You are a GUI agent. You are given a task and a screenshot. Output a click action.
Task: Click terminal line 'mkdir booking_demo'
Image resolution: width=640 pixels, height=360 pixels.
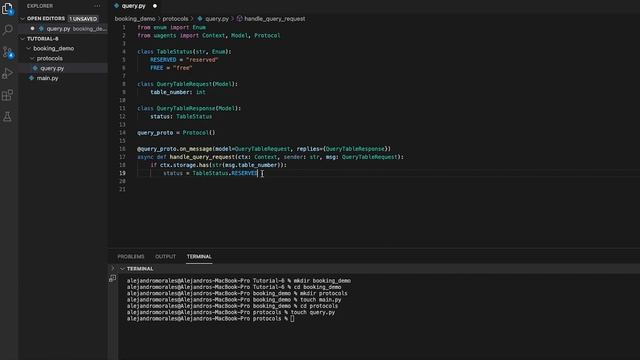(x=239, y=281)
